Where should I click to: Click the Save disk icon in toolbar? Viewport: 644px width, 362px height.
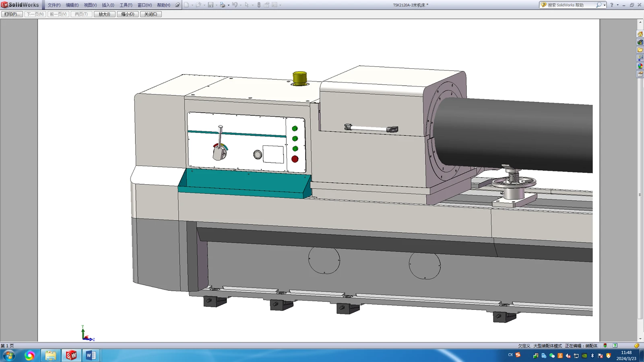click(x=211, y=5)
